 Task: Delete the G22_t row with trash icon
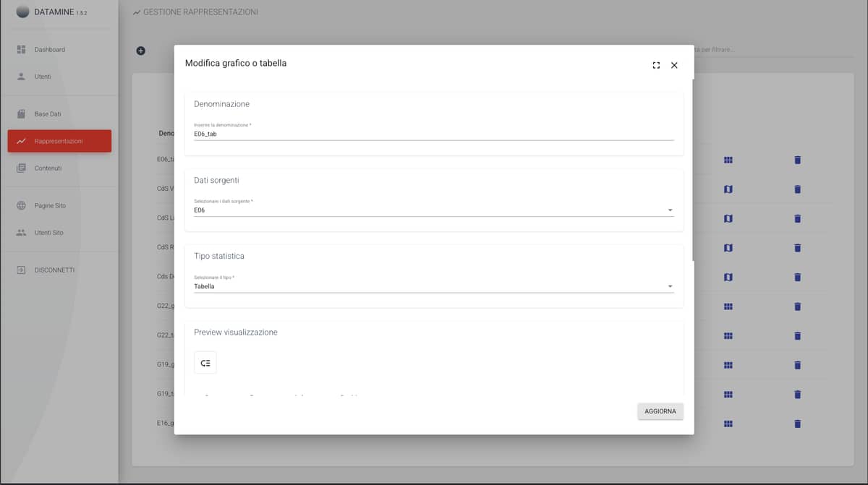coord(798,335)
